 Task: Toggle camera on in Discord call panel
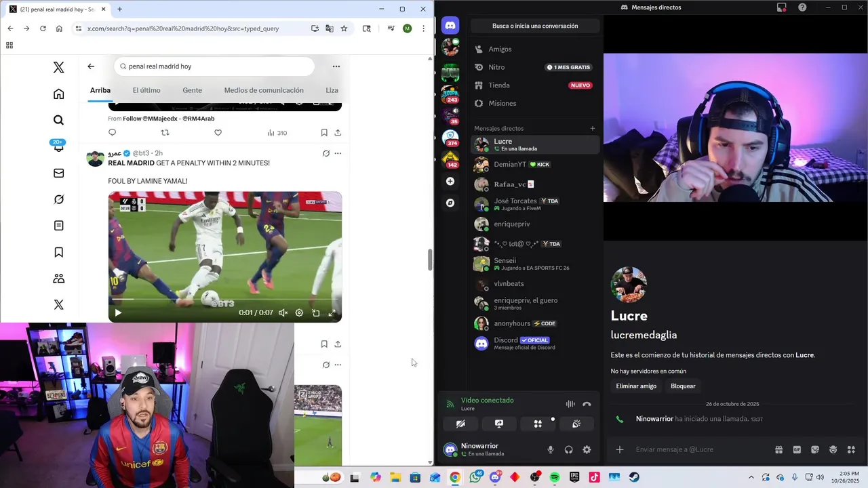click(460, 424)
